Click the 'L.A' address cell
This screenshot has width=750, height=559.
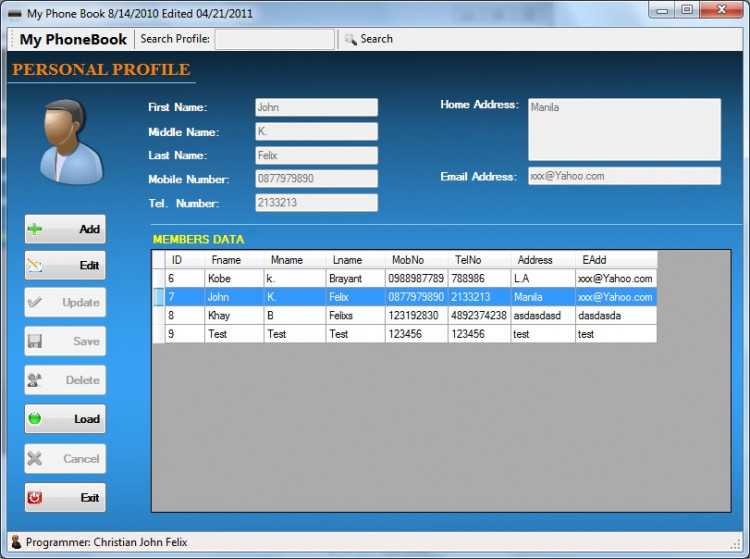(543, 278)
